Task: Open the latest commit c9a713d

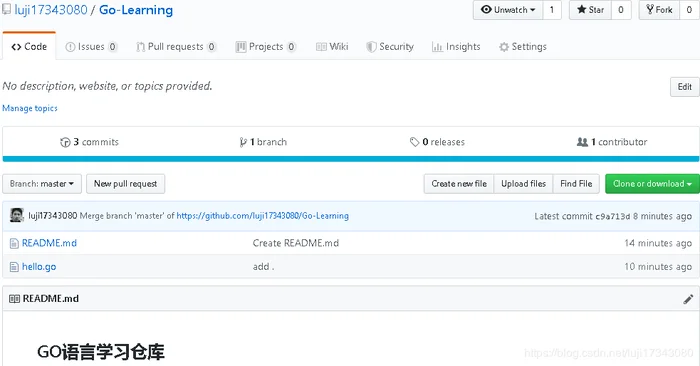Action: (612, 216)
